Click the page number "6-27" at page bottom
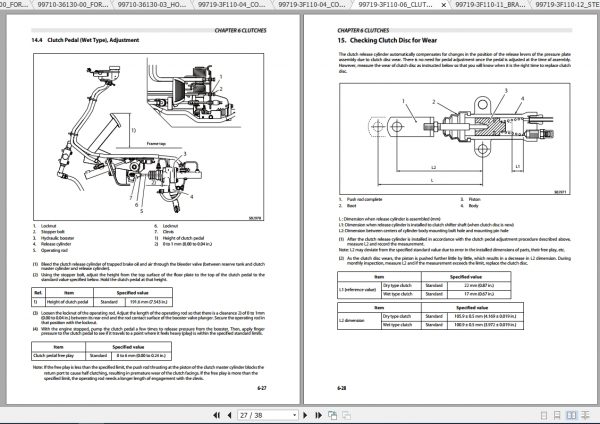Image resolution: width=600 pixels, height=424 pixels. click(262, 388)
